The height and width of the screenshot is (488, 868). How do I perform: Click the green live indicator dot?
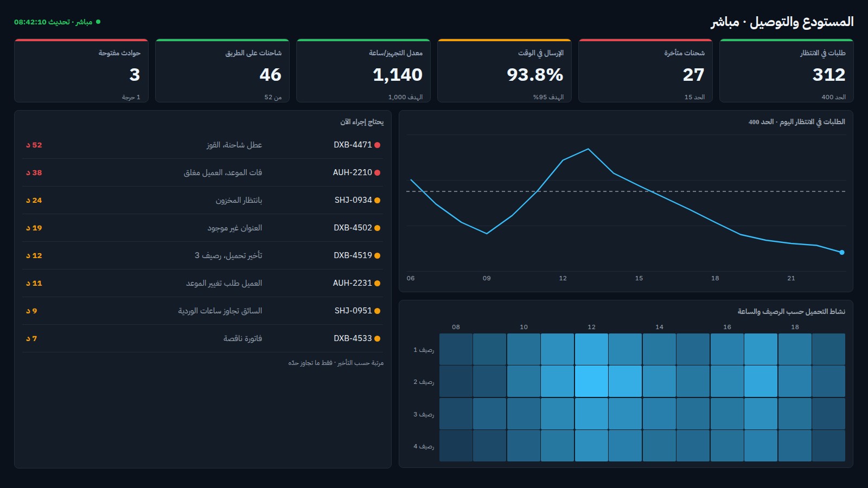point(98,22)
